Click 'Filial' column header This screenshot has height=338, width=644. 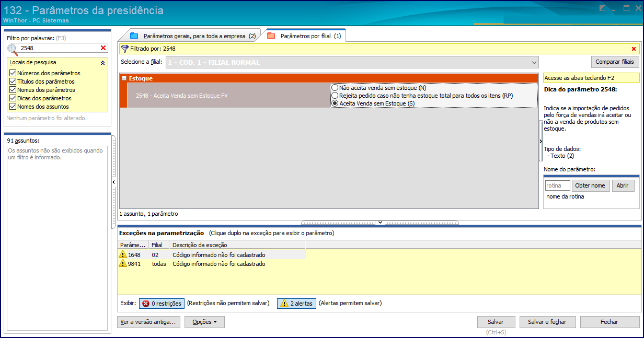pyautogui.click(x=159, y=244)
